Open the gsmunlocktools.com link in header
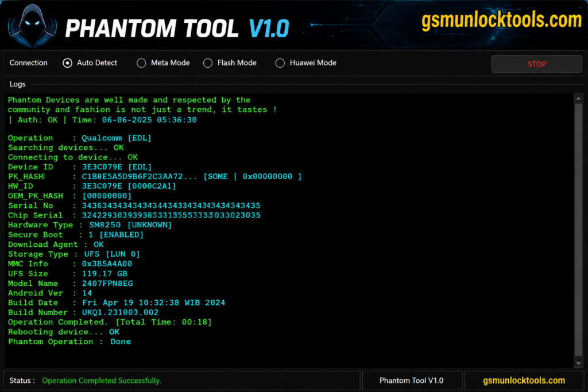Image resolution: width=588 pixels, height=392 pixels. [x=501, y=20]
